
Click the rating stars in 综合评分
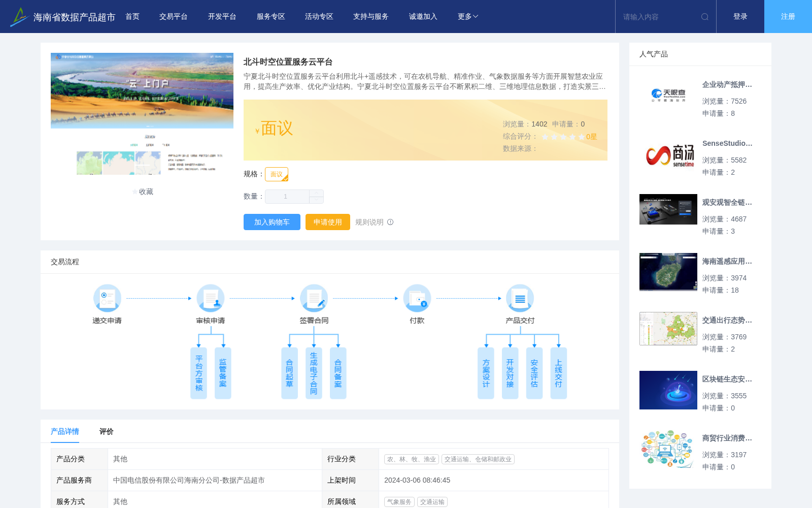tap(563, 137)
